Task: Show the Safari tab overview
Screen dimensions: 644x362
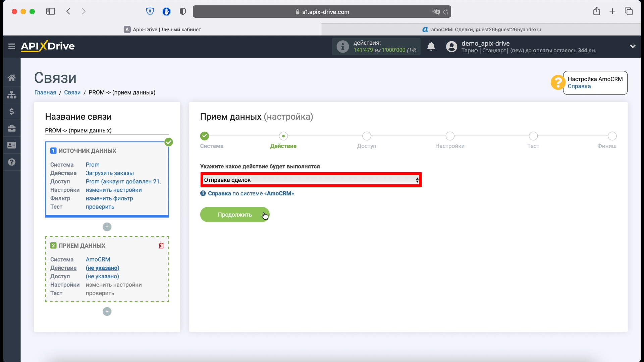Action: pyautogui.click(x=629, y=11)
